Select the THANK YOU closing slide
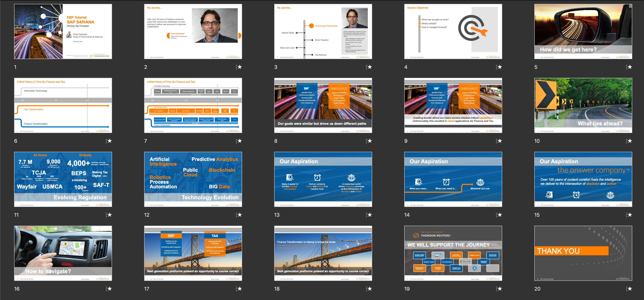This screenshot has width=644, height=300. point(583,253)
